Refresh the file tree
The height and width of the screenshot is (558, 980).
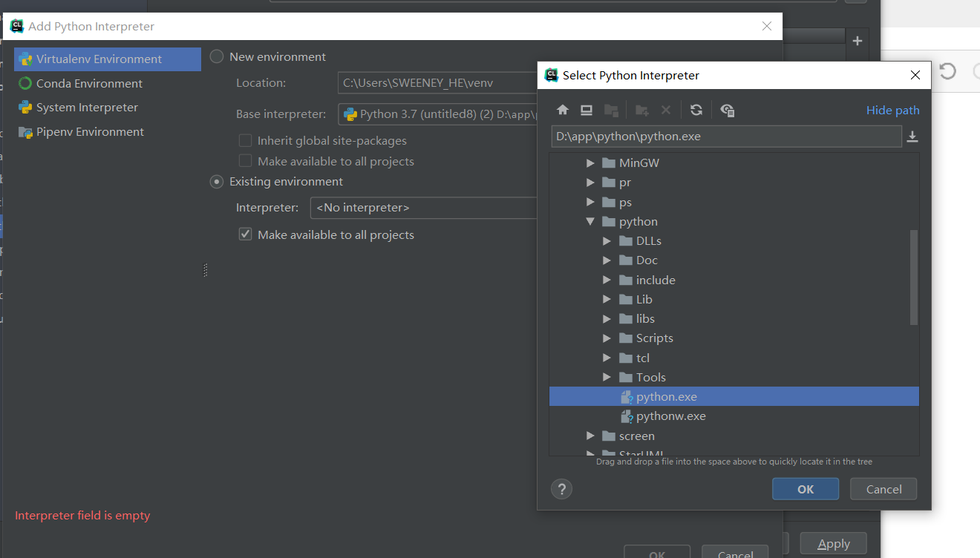click(x=696, y=110)
